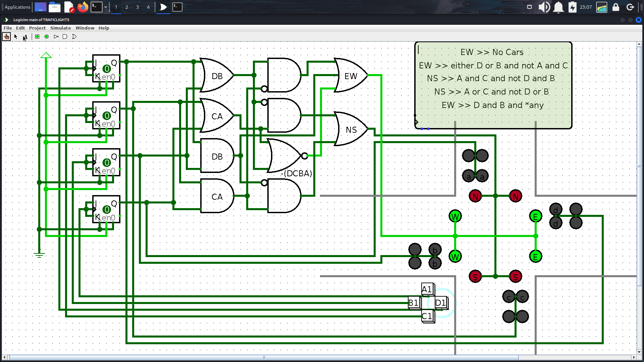Click the bottom J-K flip-flop
This screenshot has width=644, height=362.
pyautogui.click(x=106, y=209)
